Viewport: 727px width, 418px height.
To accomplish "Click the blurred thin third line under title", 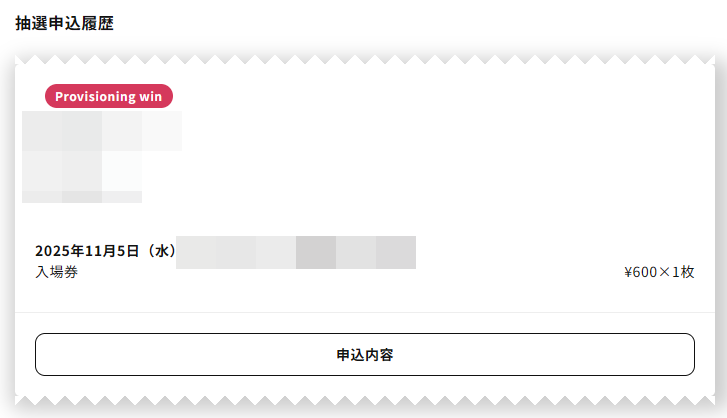I will (81, 197).
